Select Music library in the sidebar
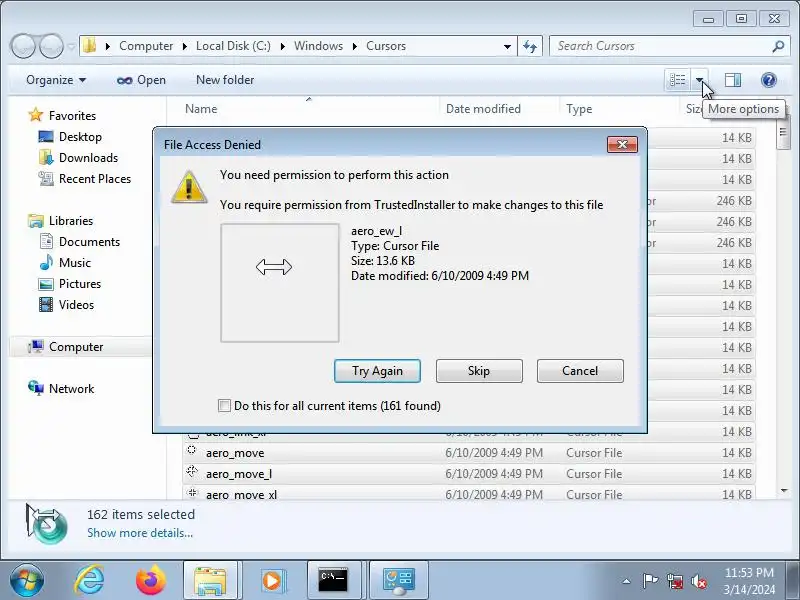800x600 pixels. 74,263
